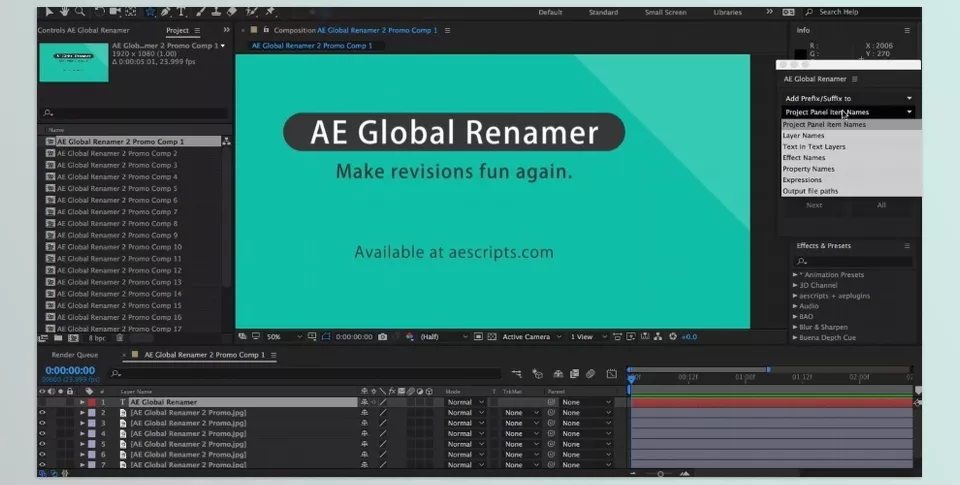Select the Brush tool

coord(201,12)
